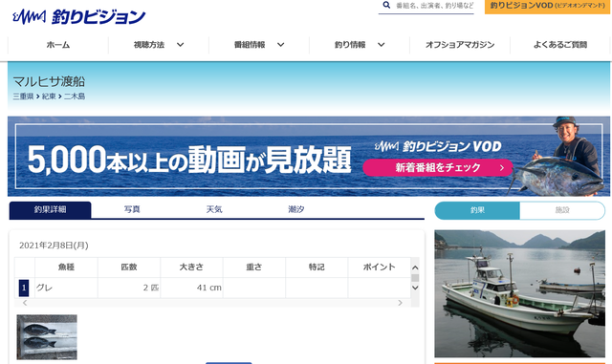
Task: Follow 紀東 breadcrumb link
Action: (49, 96)
